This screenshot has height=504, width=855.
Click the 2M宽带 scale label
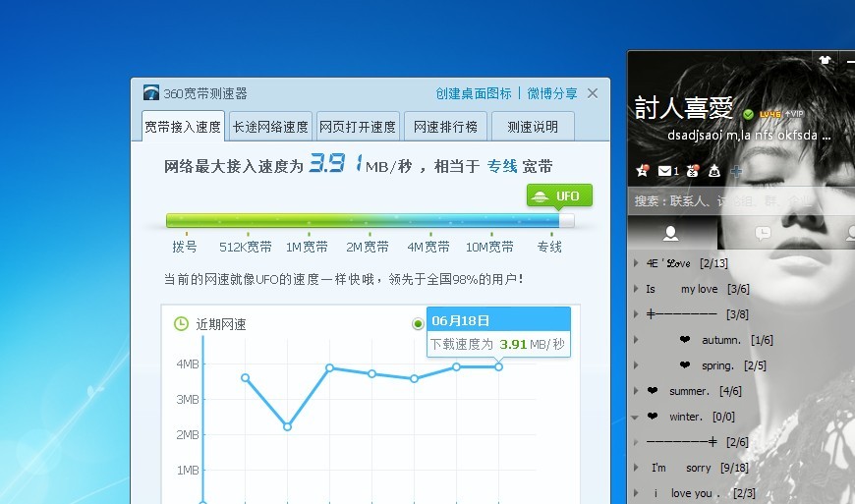click(x=368, y=247)
